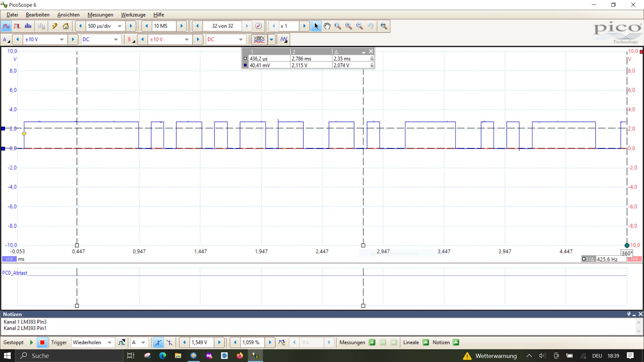Open the Messungen menu
This screenshot has width=644, height=362.
point(100,14)
